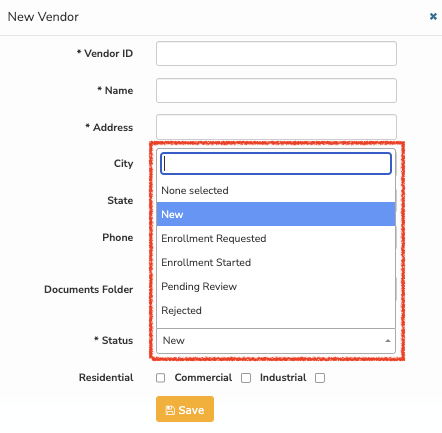Screen dimensions: 442x433
Task: Close the New Vendor dialog
Action: click(x=433, y=16)
